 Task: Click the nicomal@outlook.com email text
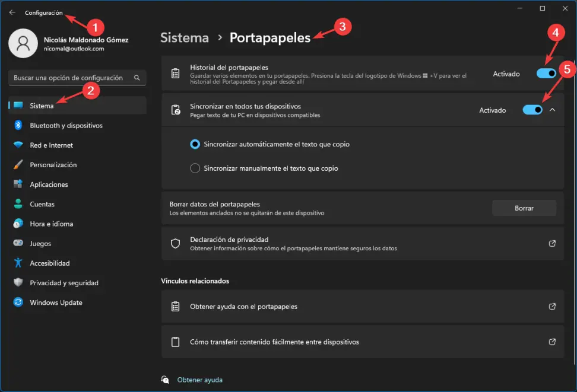74,49
